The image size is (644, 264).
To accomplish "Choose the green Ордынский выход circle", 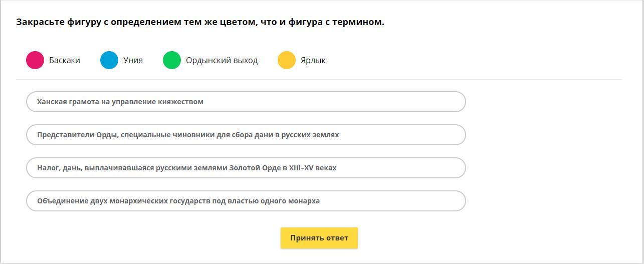I will click(172, 60).
